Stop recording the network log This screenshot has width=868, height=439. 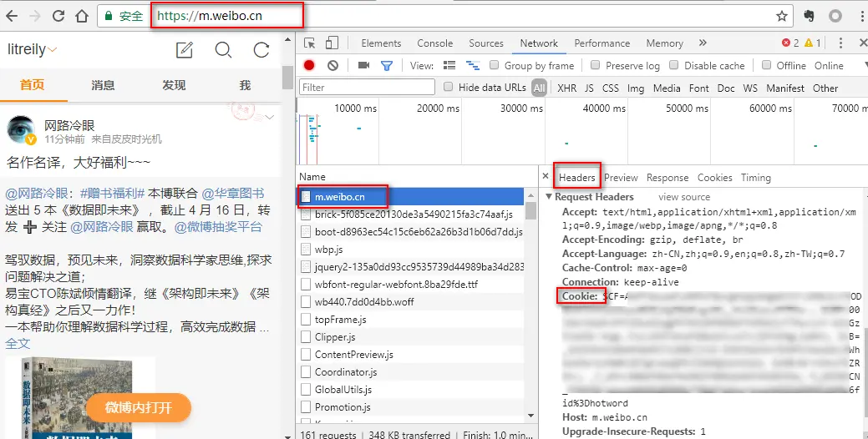click(x=309, y=65)
